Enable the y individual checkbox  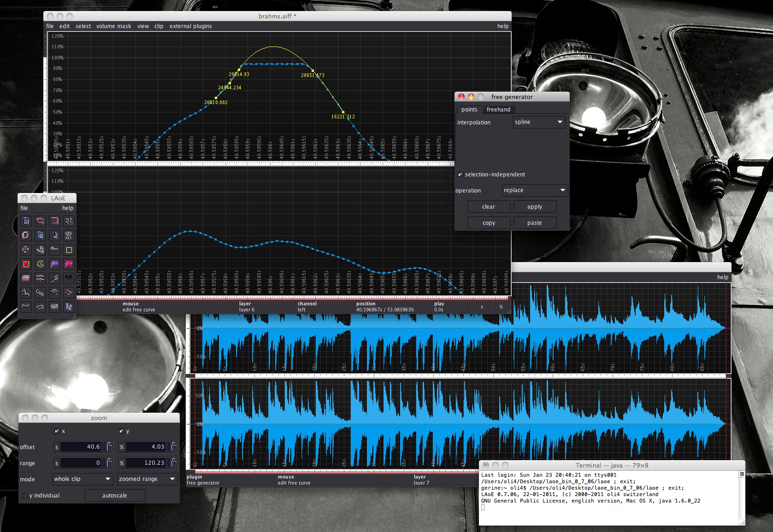pyautogui.click(x=25, y=496)
